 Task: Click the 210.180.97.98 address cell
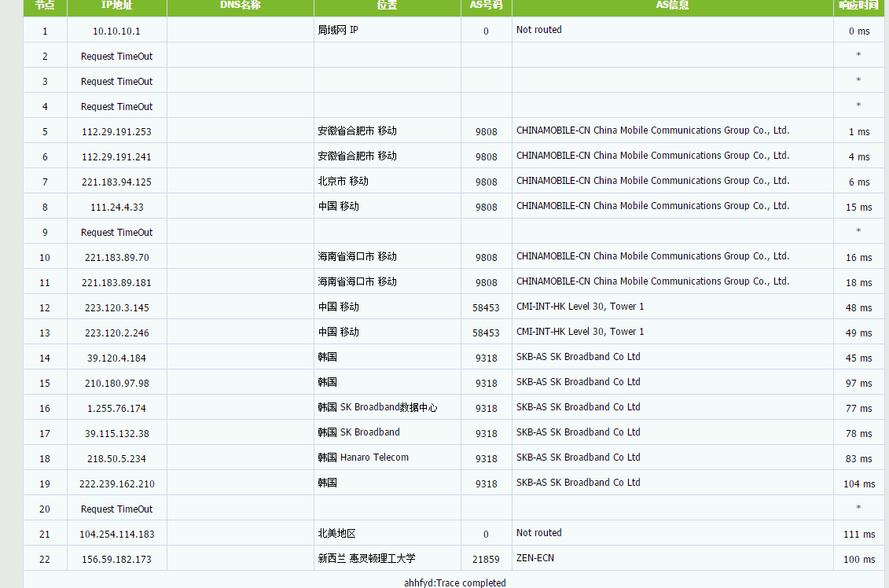coord(116,384)
